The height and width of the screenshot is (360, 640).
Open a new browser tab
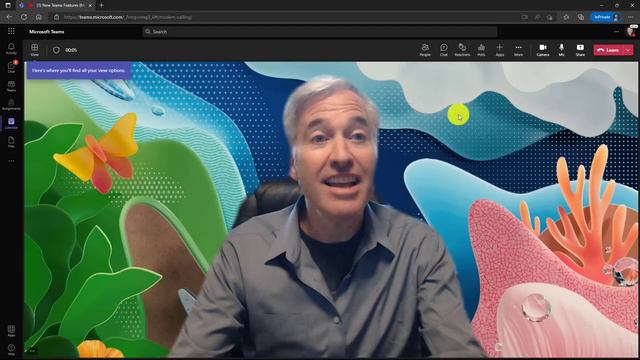point(101,5)
